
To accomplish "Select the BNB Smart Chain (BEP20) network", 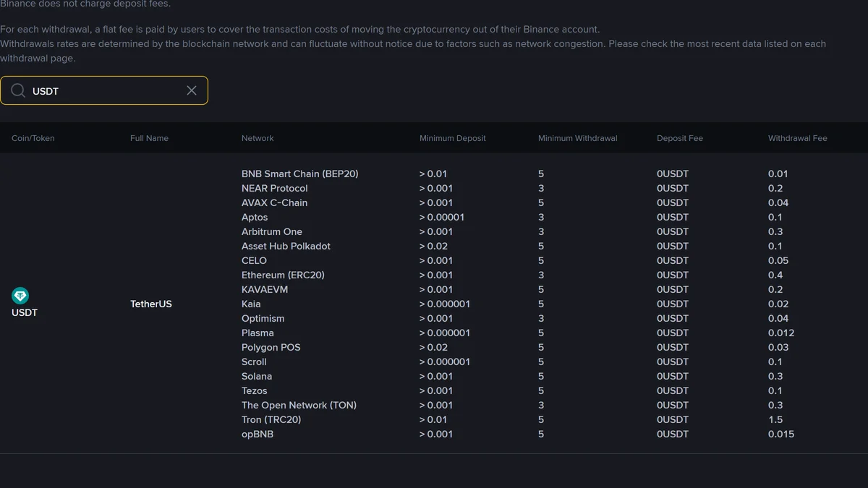I will [300, 174].
